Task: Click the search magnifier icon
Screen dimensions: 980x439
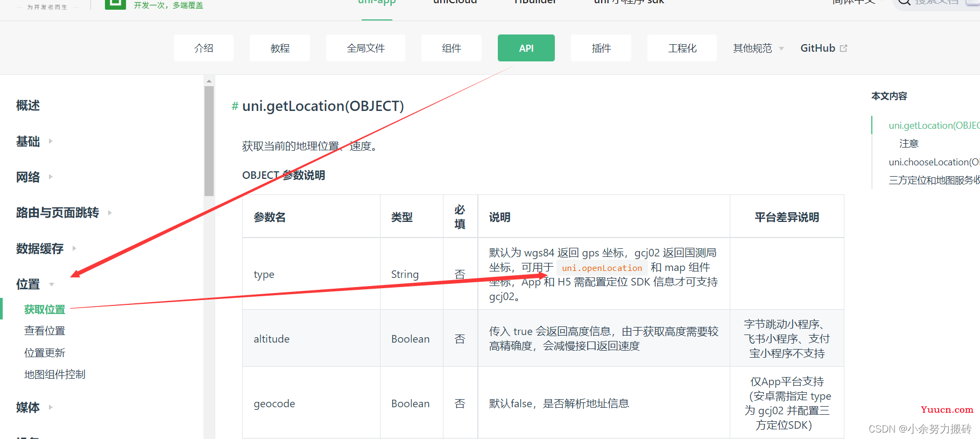Action: (905, 2)
